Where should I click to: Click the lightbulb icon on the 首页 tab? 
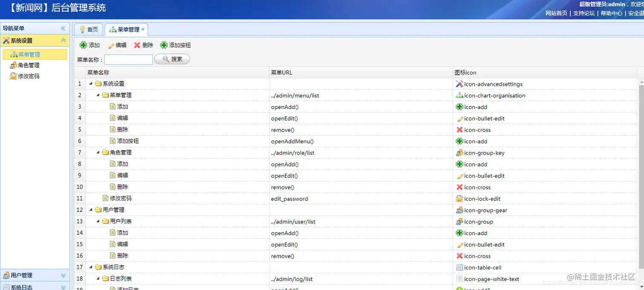pos(82,29)
